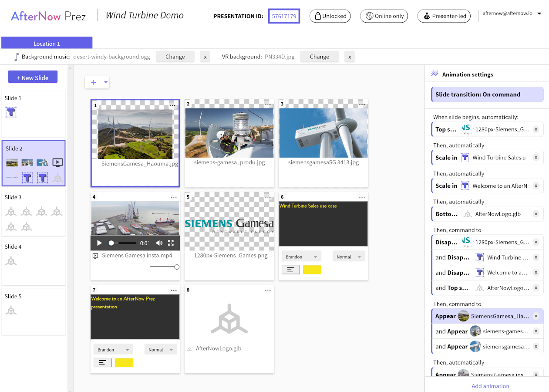
Task: Click text alignment icon in card 6
Action: click(291, 270)
